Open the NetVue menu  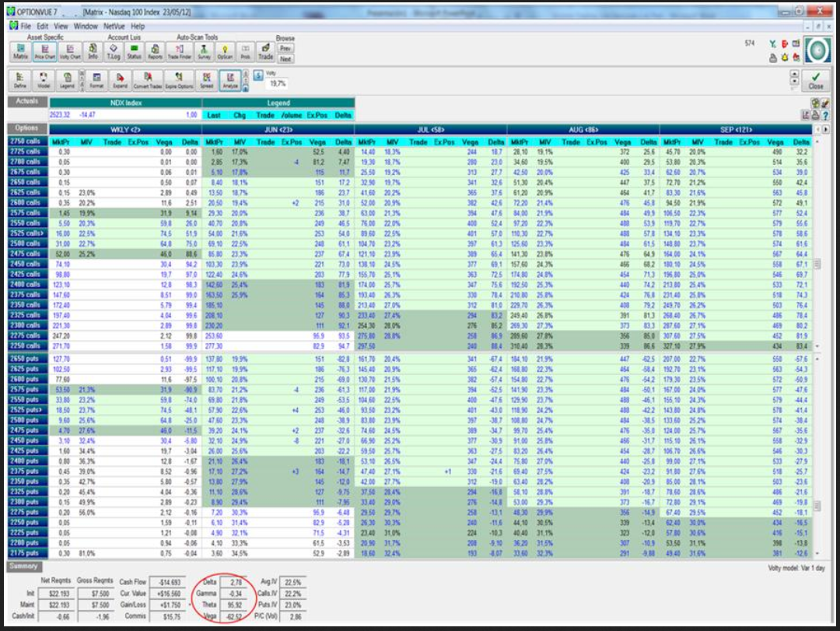tap(115, 26)
